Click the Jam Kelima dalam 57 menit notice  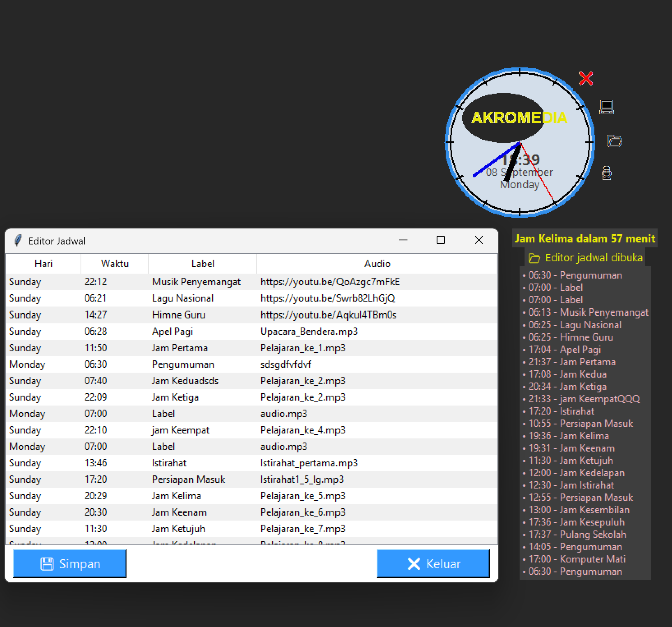click(585, 239)
